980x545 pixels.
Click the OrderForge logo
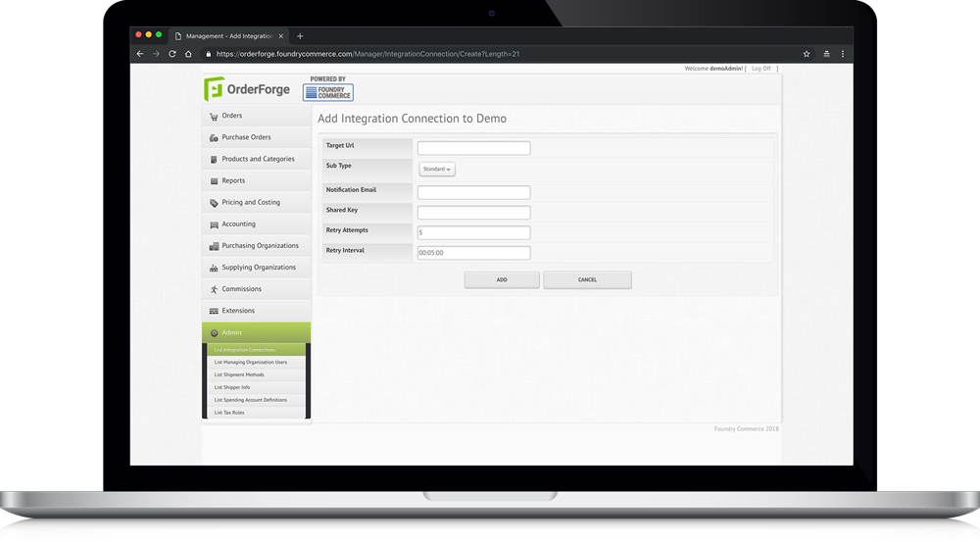tap(247, 90)
